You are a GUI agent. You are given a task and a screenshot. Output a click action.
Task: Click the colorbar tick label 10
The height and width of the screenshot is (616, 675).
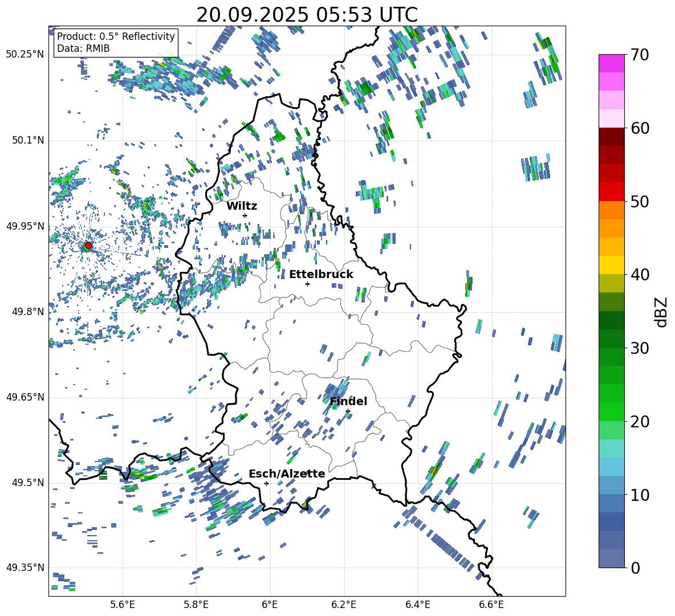point(640,495)
